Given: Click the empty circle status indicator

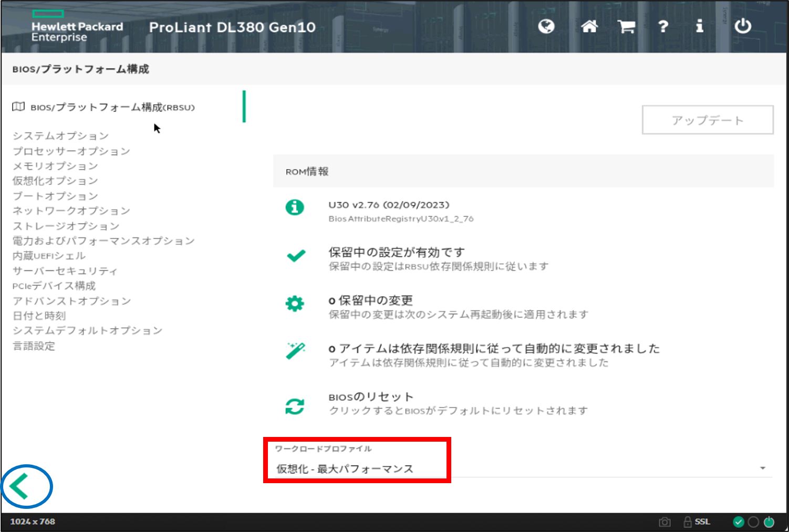Looking at the screenshot, I should coord(753,521).
